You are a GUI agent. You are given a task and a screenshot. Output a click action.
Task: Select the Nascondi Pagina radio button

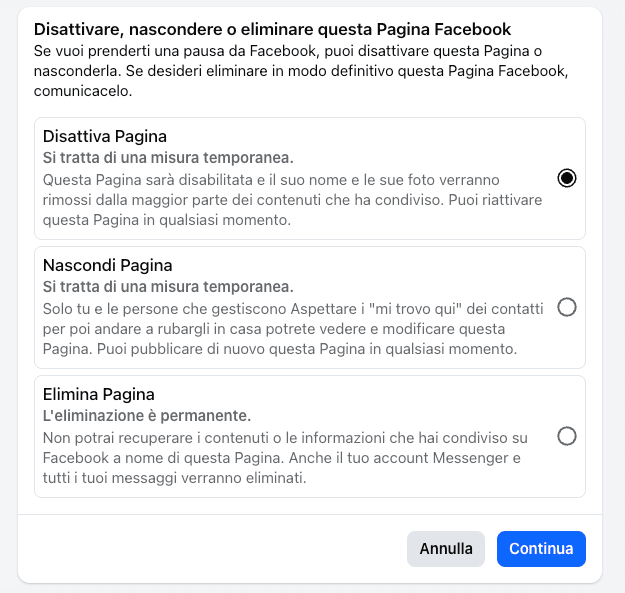click(567, 307)
